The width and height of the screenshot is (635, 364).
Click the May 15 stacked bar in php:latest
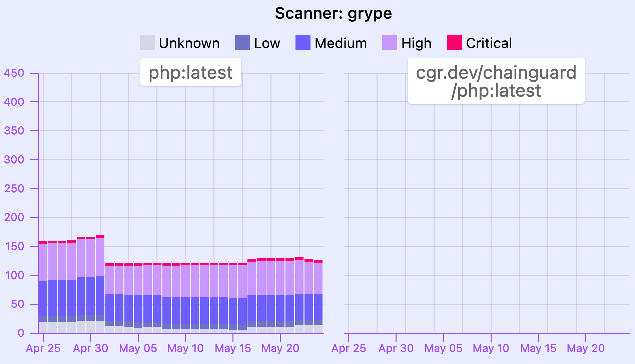point(233,298)
